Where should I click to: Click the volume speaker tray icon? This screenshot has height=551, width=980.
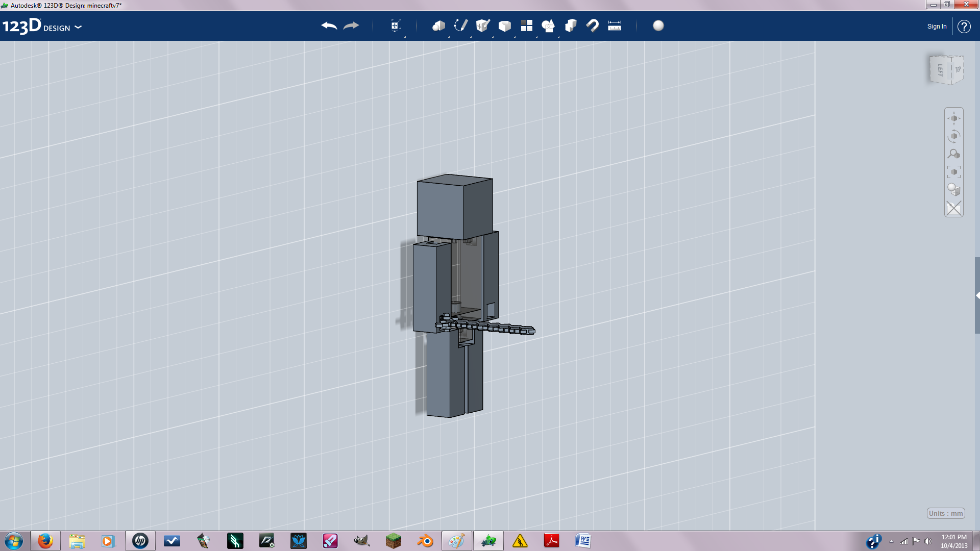(x=928, y=541)
